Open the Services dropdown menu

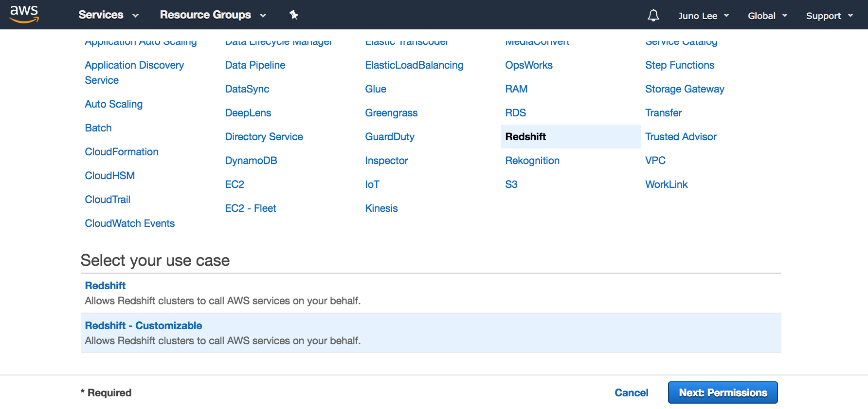[x=108, y=15]
